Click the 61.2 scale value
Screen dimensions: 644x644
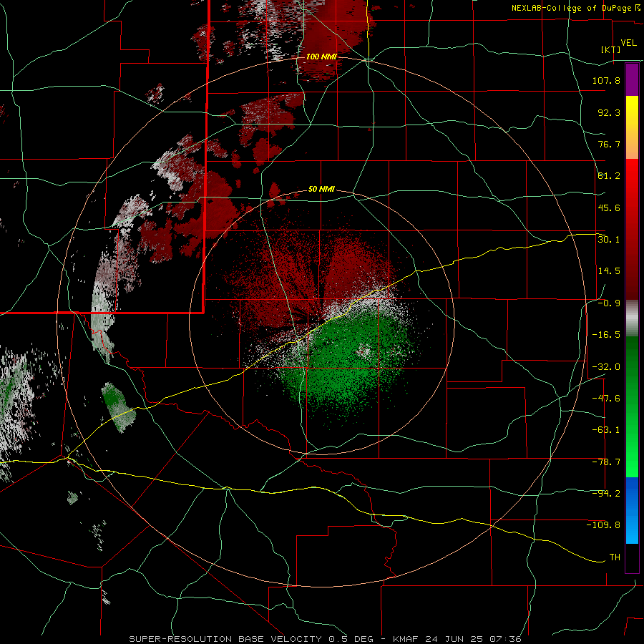(609, 176)
